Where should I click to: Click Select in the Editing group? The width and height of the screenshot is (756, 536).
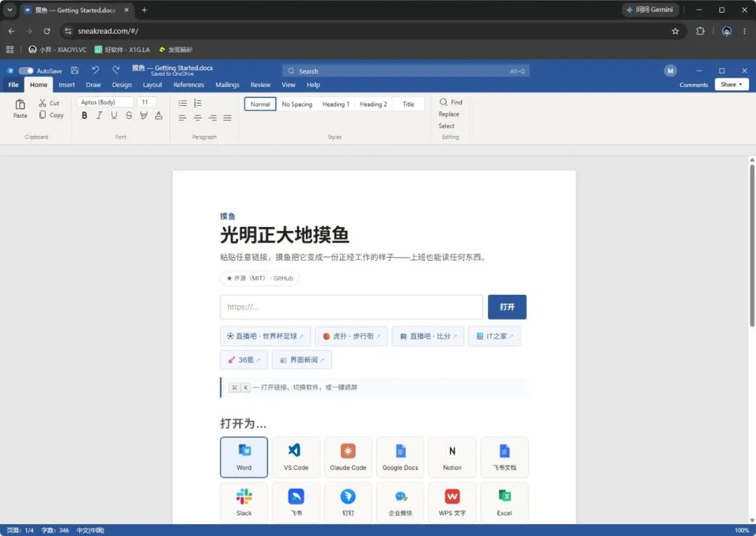coord(447,126)
